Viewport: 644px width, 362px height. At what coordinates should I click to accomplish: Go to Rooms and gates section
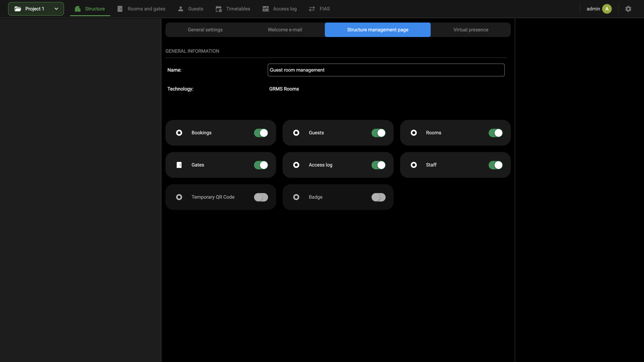coord(141,9)
